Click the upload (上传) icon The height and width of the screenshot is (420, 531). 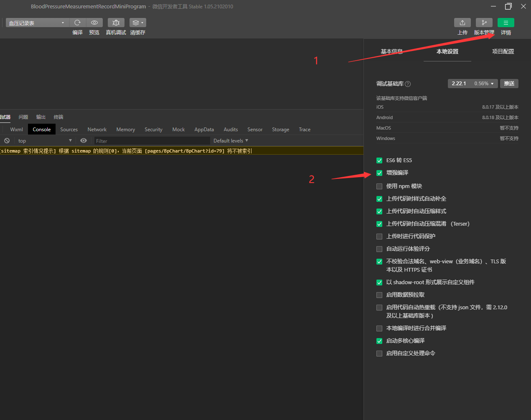pyautogui.click(x=462, y=23)
